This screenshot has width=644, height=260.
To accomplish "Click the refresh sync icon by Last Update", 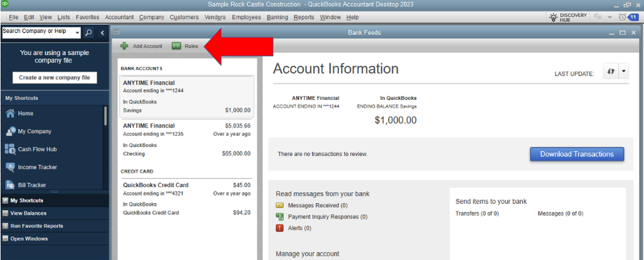I will 610,71.
